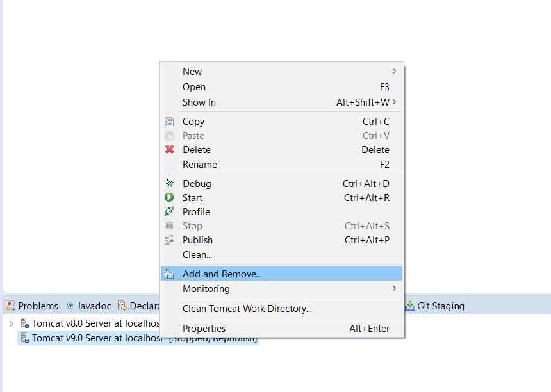The width and height of the screenshot is (551, 392).
Task: Click the Add and Remove icon
Action: [x=169, y=274]
